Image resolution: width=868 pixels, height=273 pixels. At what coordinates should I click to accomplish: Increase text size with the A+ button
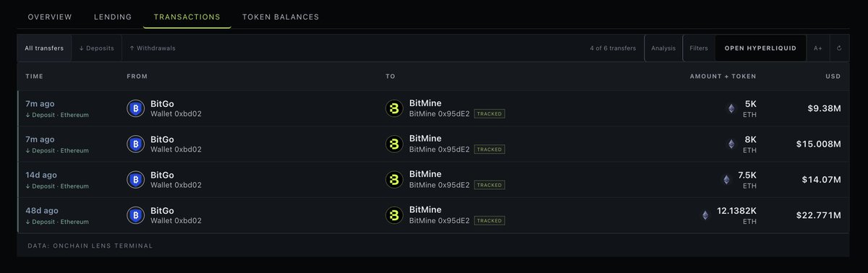click(x=818, y=48)
